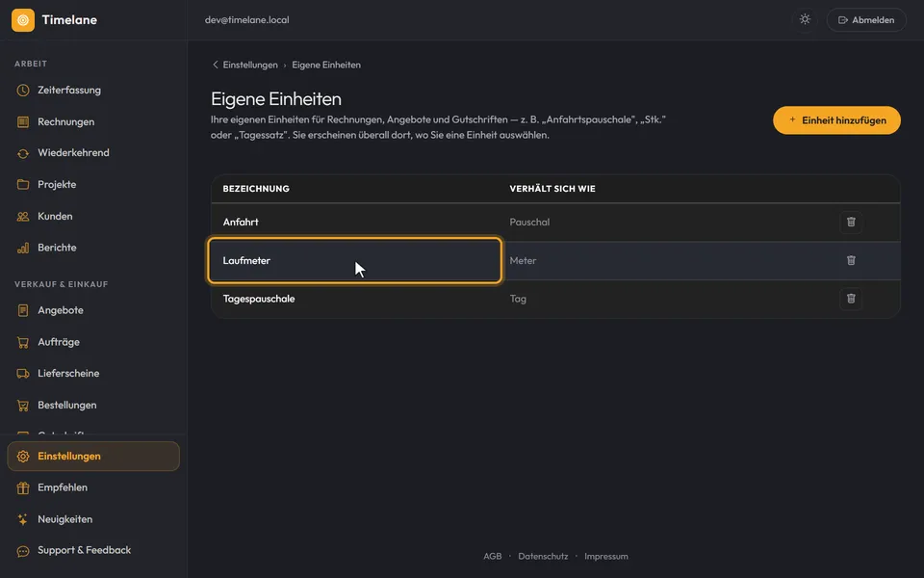Image resolution: width=924 pixels, height=578 pixels.
Task: Click the Kunden people icon
Action: 23,217
